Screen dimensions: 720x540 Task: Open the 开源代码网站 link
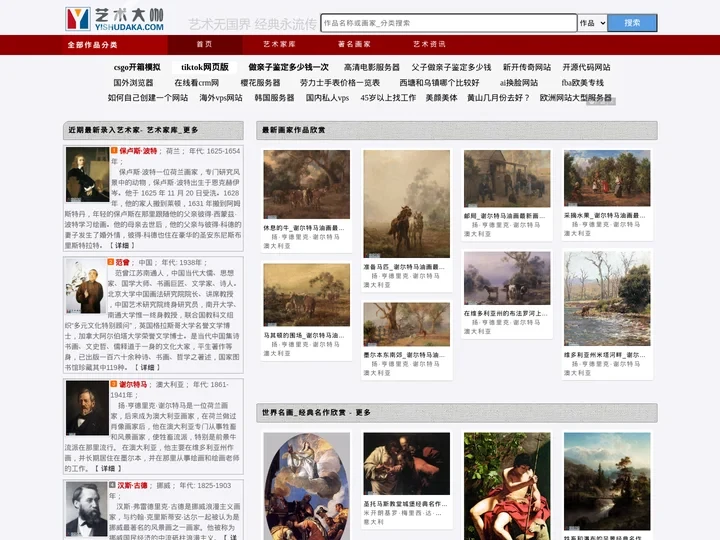(586, 67)
